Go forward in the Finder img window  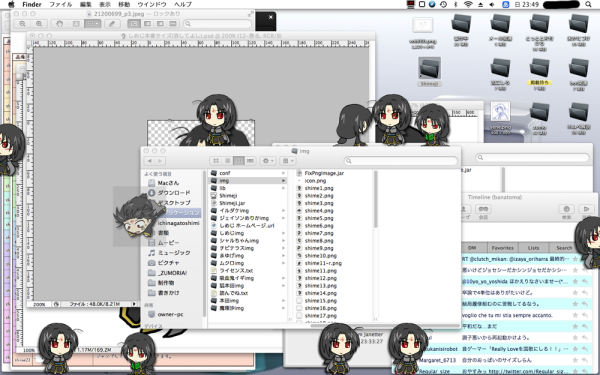[x=160, y=161]
